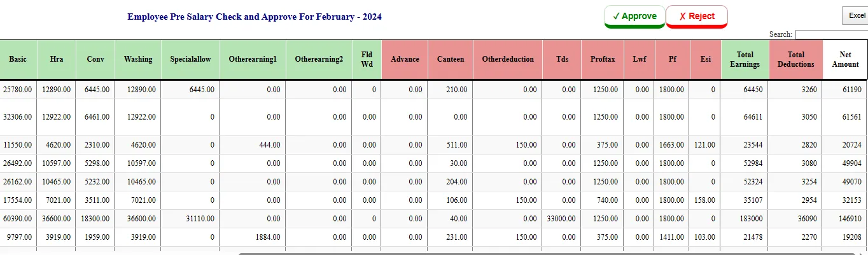The image size is (868, 255).
Task: Select Hra value 36600.00
Action: pos(57,219)
